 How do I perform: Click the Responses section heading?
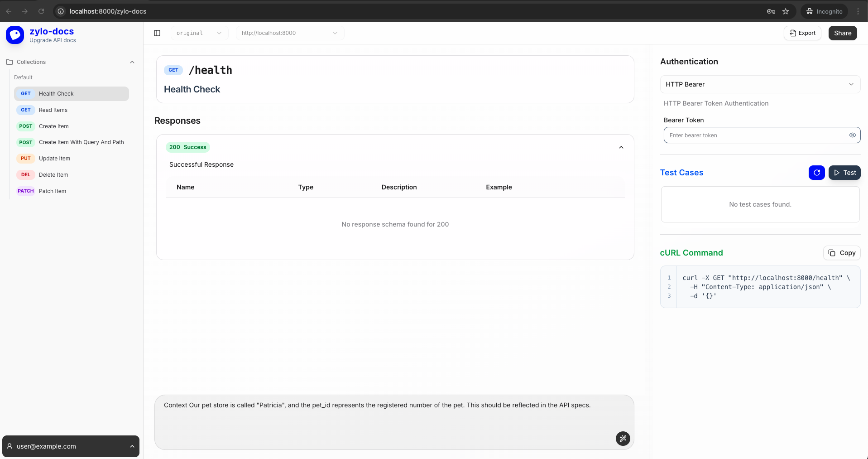click(177, 121)
